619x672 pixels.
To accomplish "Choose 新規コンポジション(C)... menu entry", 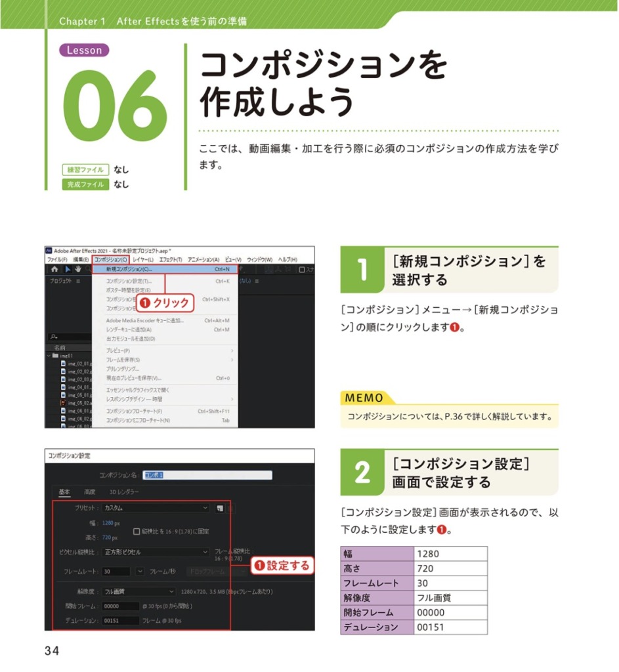I will (x=165, y=269).
